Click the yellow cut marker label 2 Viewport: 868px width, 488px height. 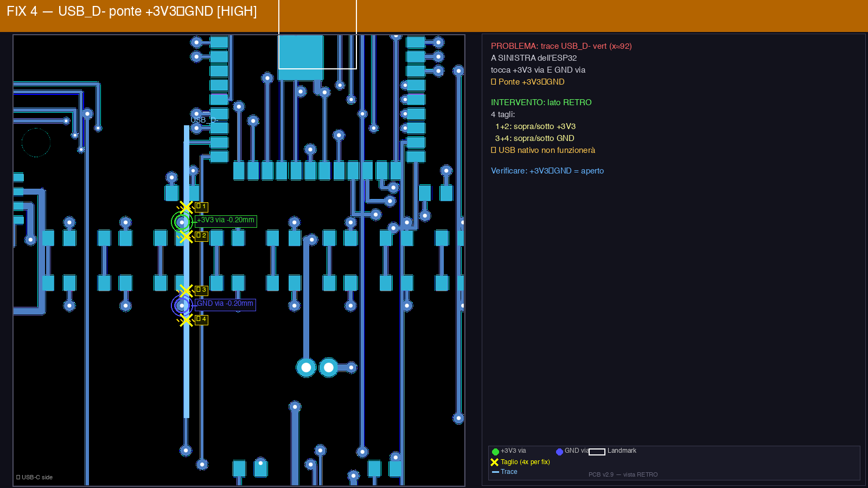201,236
